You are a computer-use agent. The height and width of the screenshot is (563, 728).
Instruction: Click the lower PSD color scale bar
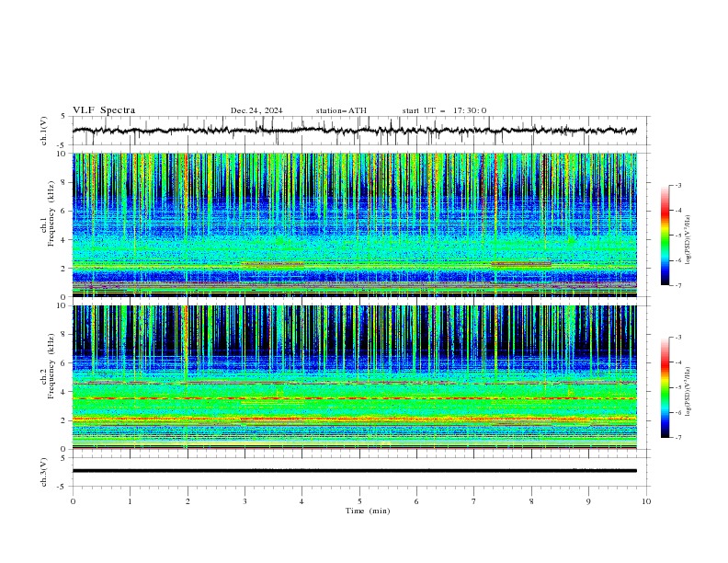click(665, 387)
